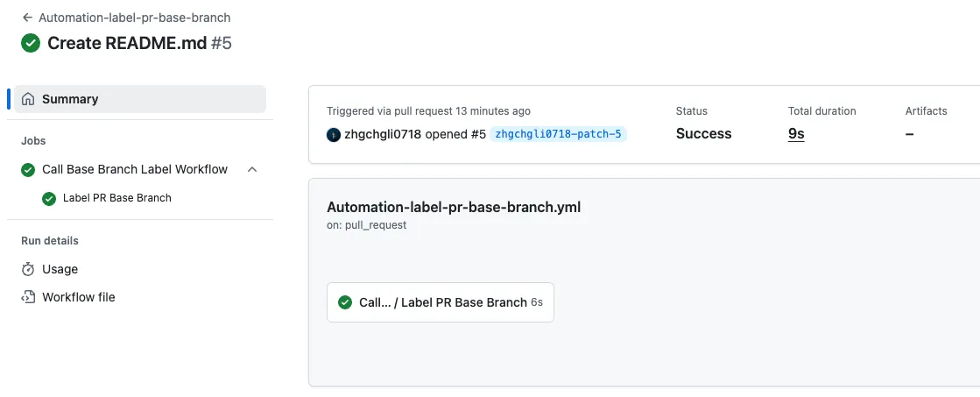The image size is (980, 397).
Task: Open Call... / Label PR Base Branch job card
Action: (442, 302)
